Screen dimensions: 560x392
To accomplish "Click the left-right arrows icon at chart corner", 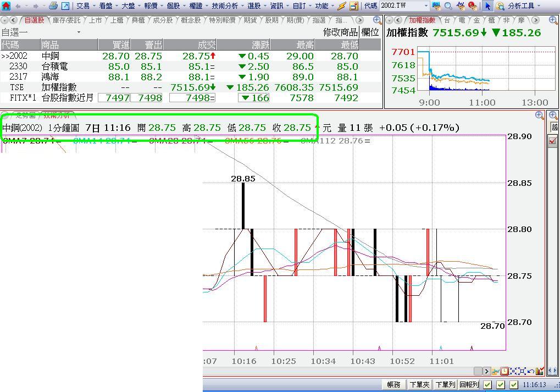I will coord(552,371).
